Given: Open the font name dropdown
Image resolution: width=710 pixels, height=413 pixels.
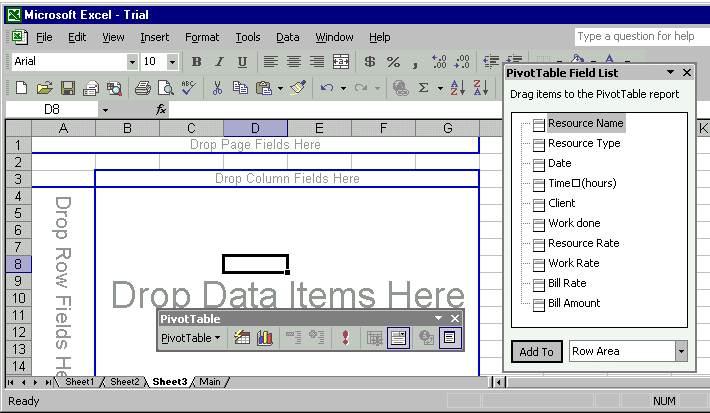Looking at the screenshot, I should [132, 62].
